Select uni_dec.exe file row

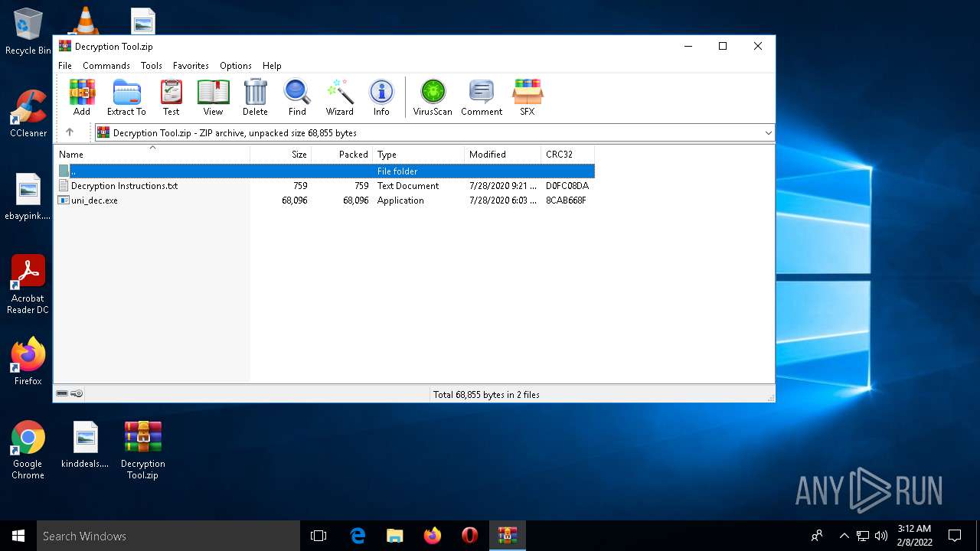324,201
